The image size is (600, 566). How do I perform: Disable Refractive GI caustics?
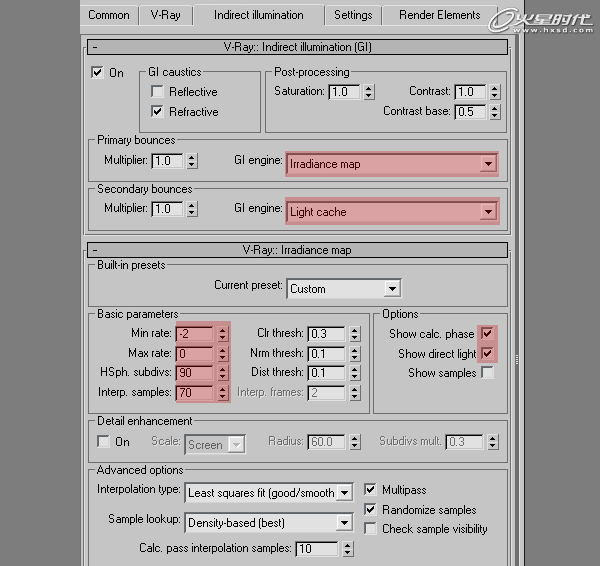tap(157, 111)
